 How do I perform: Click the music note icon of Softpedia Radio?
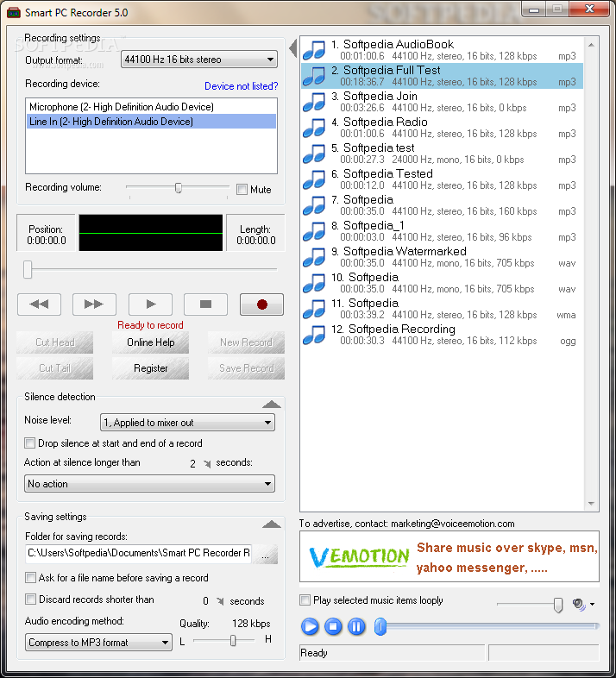(314, 128)
